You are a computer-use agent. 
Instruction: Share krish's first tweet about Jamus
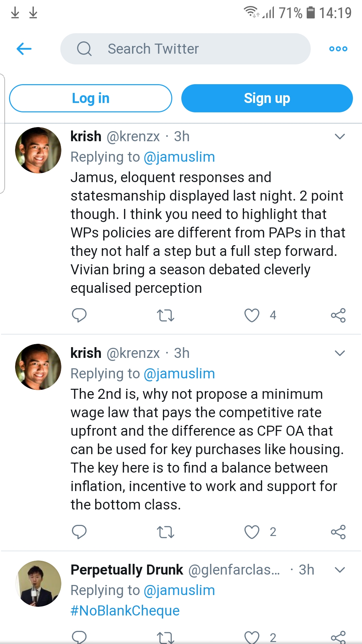click(x=338, y=315)
